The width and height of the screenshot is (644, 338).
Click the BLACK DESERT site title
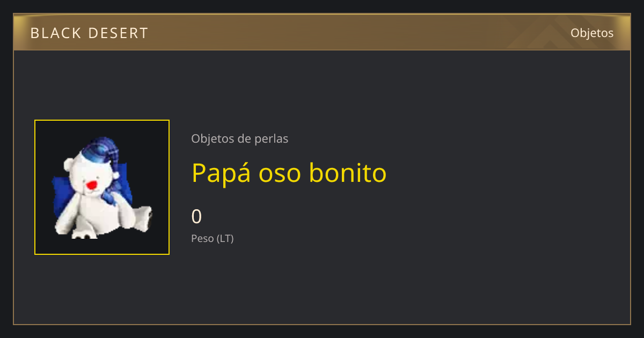coord(89,33)
